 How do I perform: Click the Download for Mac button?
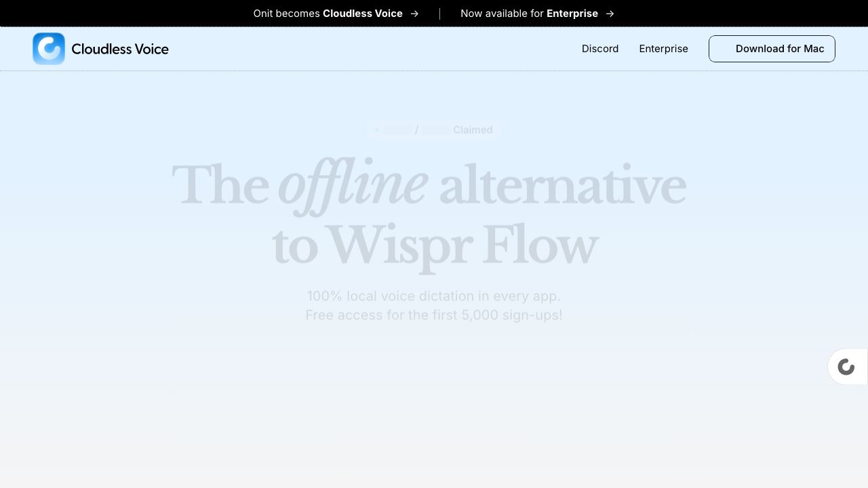pyautogui.click(x=772, y=49)
